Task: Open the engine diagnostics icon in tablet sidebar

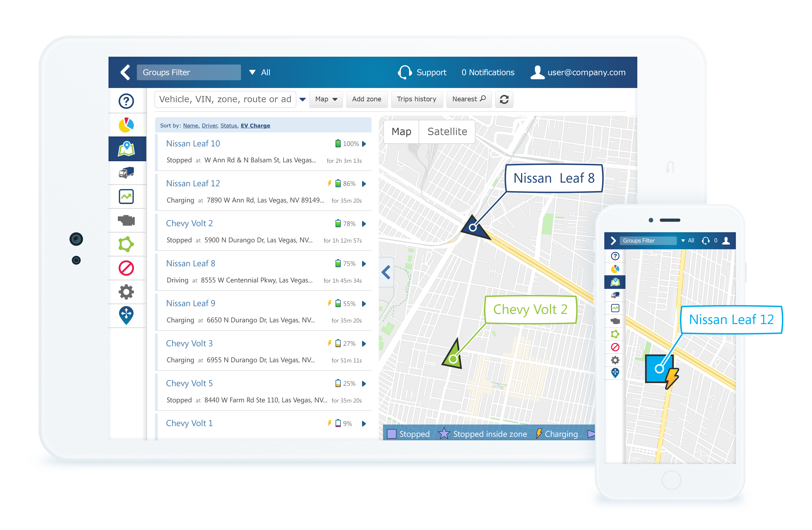Action: click(126, 220)
